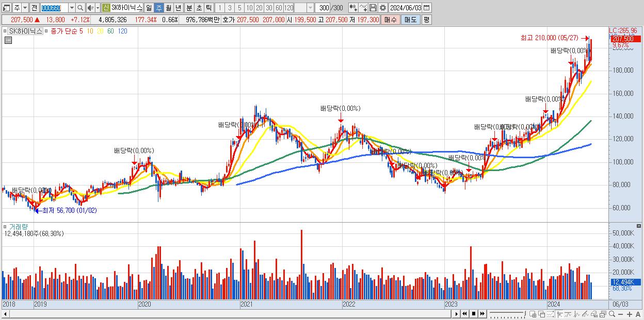Click the zigzag line tool icon
The width and height of the screenshot is (644, 320).
[x=577, y=314]
